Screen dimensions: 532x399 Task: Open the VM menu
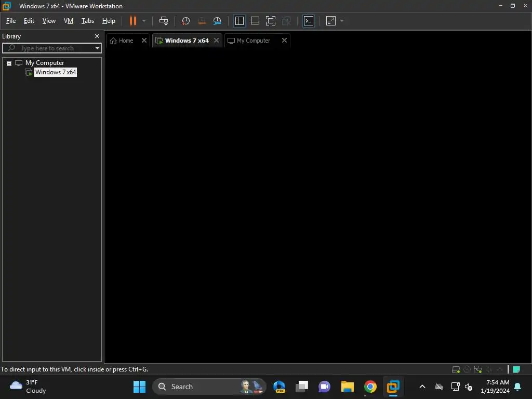69,21
